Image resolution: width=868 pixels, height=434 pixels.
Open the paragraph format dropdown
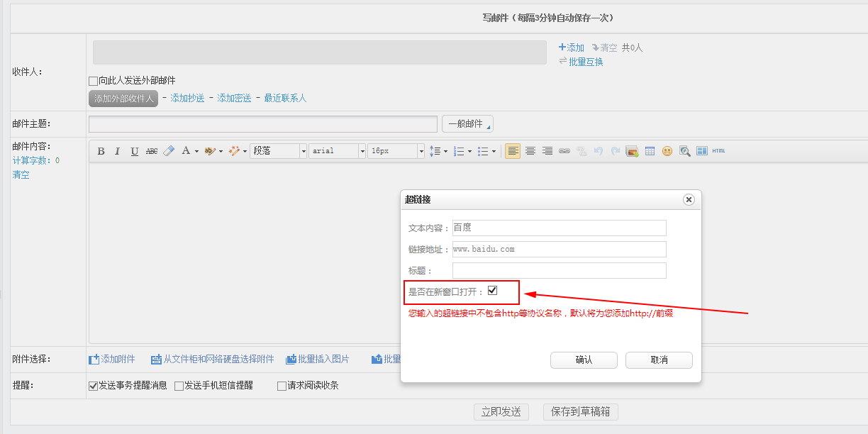(303, 151)
